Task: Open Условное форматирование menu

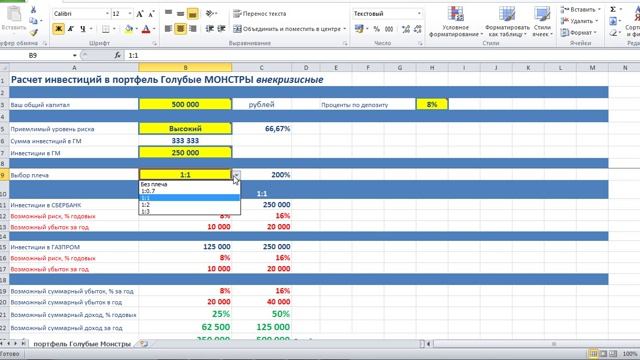Action: [x=456, y=21]
